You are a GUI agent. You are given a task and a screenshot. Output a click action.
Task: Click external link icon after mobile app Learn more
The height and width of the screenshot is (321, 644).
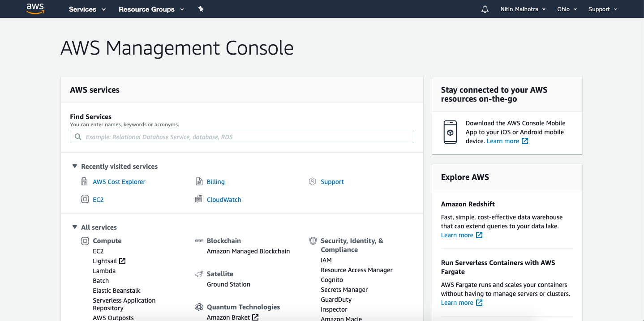tap(525, 141)
